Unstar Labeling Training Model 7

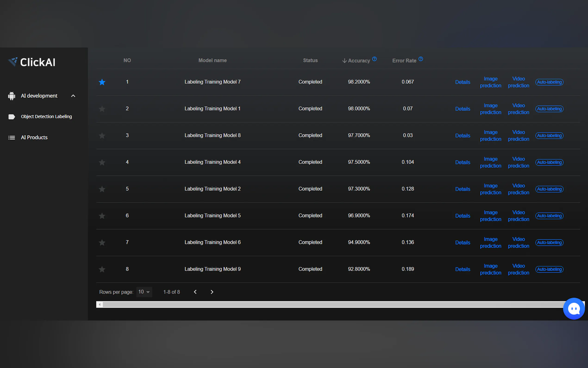pos(102,82)
